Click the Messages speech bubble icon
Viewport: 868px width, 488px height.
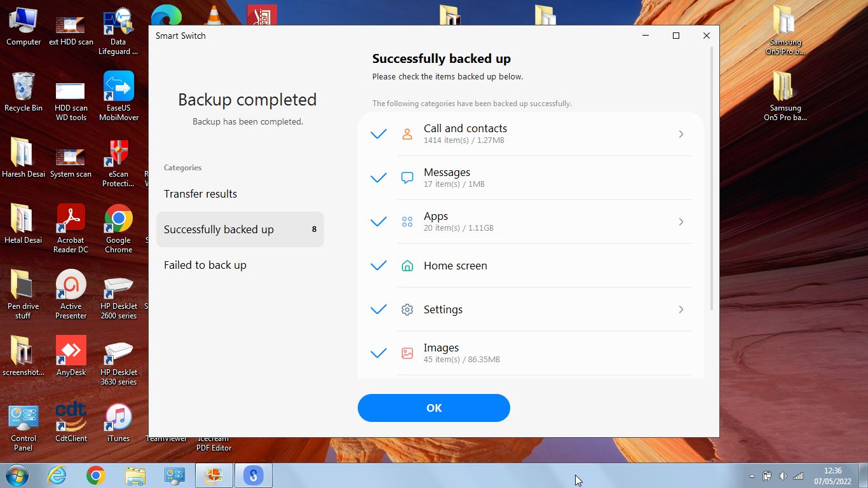click(x=407, y=178)
